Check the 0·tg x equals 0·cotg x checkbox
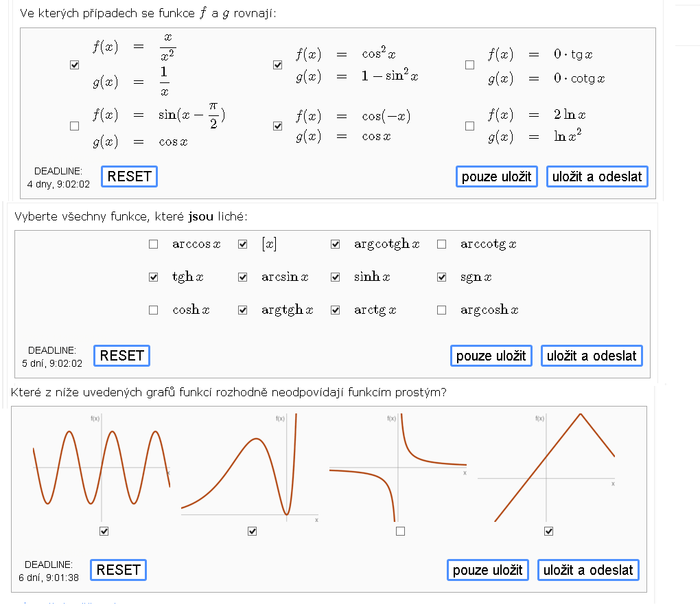This screenshot has height=616, width=700. [x=469, y=65]
